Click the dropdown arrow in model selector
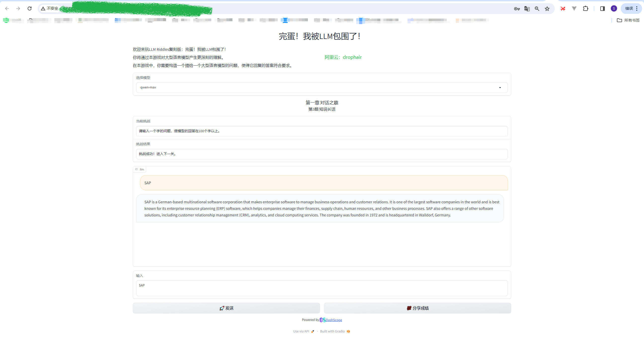 pos(500,88)
